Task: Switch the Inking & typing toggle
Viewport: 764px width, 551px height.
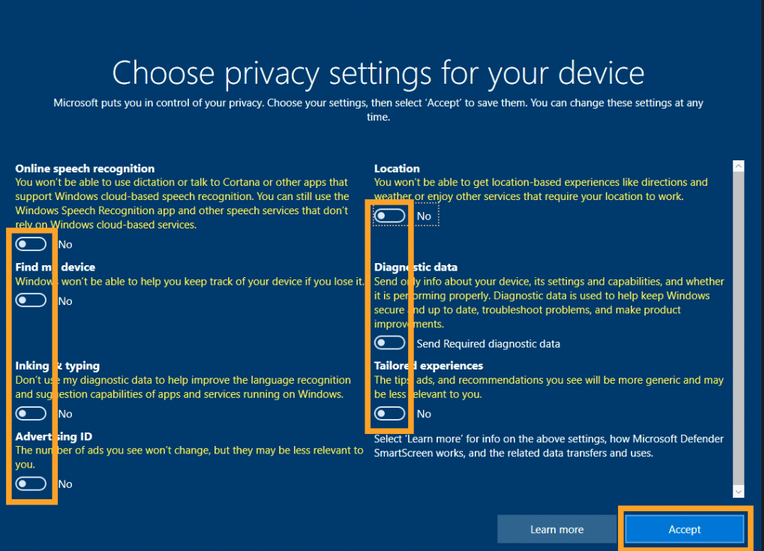Action: click(x=31, y=414)
